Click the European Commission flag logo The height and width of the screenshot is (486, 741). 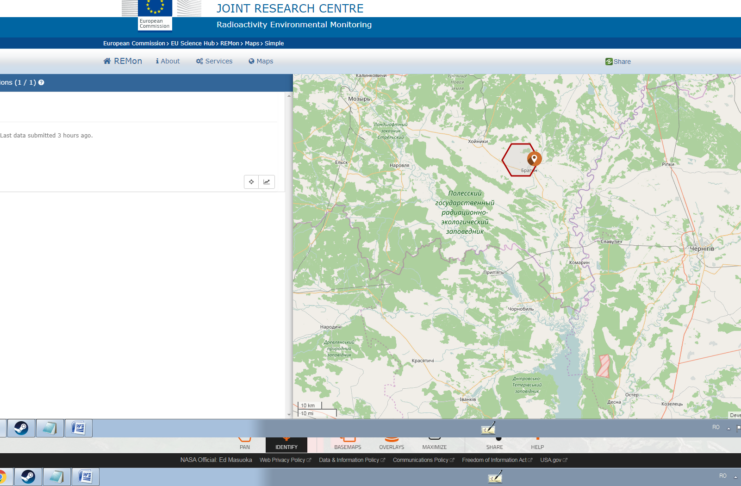(x=155, y=15)
